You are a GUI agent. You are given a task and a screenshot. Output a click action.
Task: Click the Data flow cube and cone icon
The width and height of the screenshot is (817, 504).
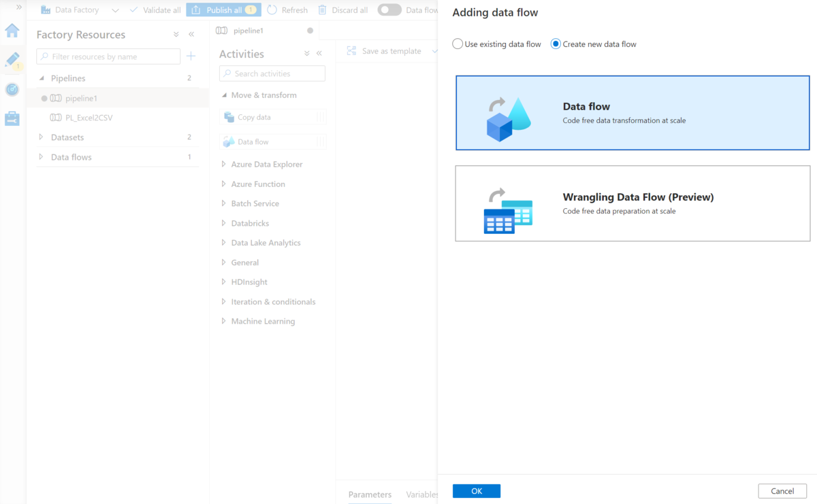(x=509, y=119)
